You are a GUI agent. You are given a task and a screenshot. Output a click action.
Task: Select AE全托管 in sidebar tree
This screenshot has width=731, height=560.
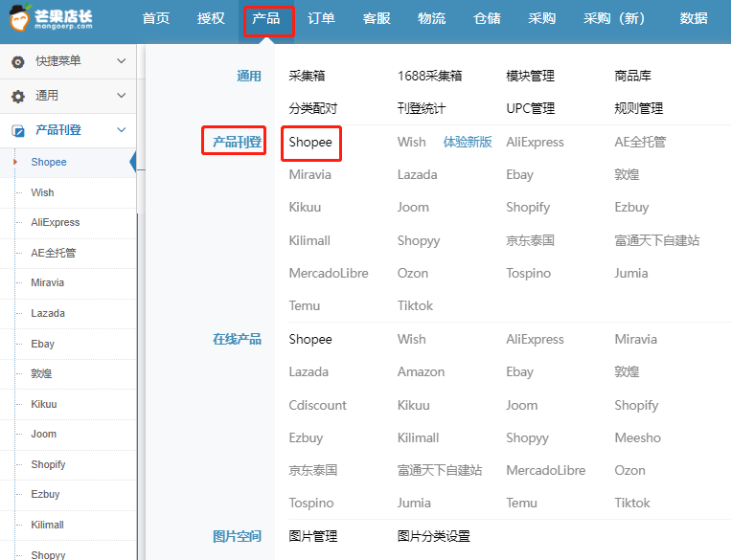tap(53, 253)
